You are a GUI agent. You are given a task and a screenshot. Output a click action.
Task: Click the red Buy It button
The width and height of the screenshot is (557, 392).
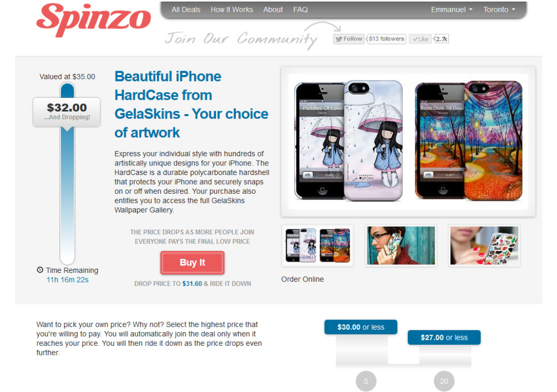[x=192, y=262]
